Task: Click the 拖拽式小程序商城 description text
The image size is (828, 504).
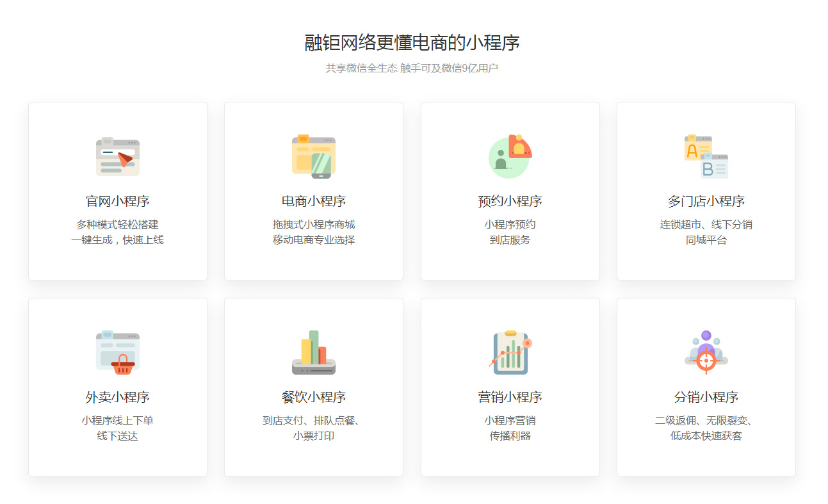Action: (x=314, y=225)
